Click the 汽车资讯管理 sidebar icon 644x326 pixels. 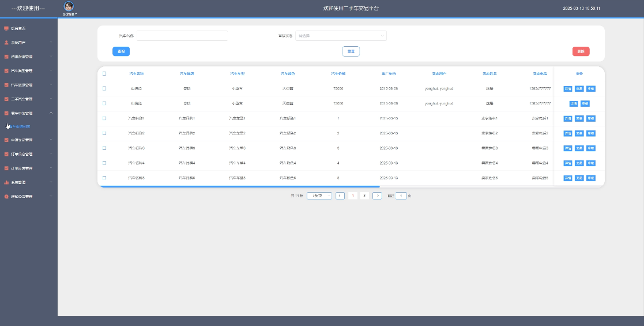(6, 85)
